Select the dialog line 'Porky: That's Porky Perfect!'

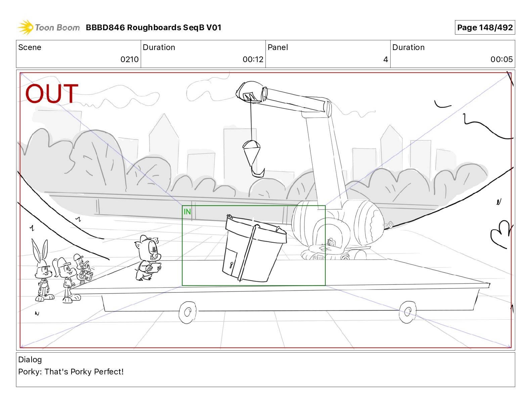71,372
